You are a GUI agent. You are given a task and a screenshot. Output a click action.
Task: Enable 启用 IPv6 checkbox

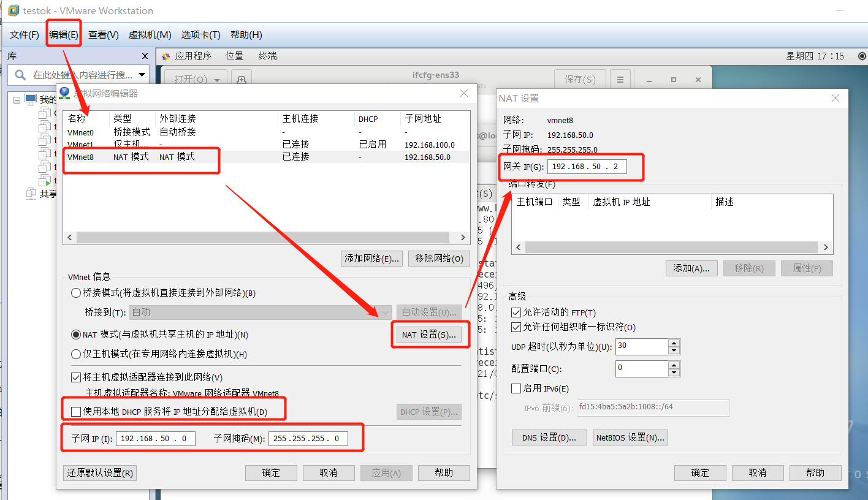(516, 388)
